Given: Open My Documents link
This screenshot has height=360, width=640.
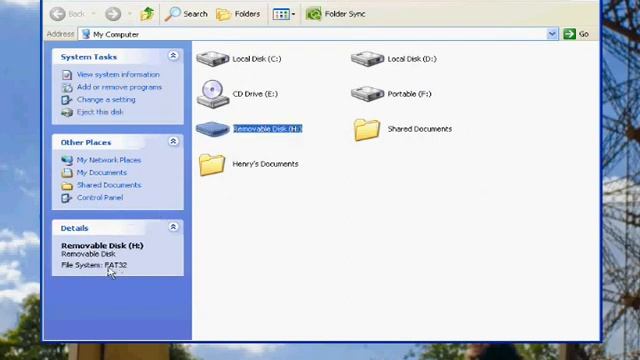Looking at the screenshot, I should point(102,173).
